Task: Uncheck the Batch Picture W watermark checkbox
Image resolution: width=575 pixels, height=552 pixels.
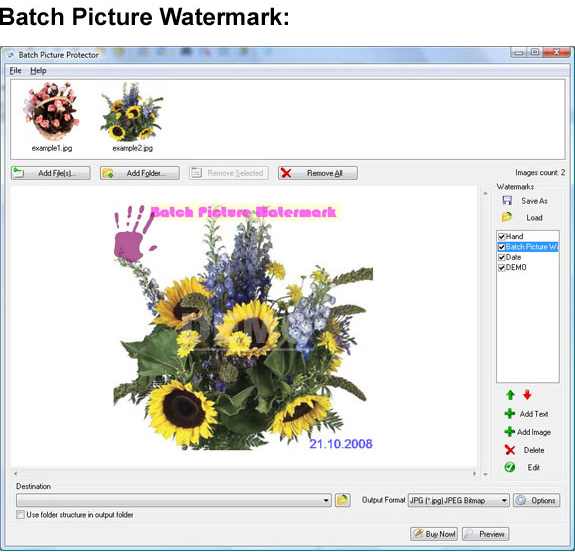Action: tap(502, 247)
